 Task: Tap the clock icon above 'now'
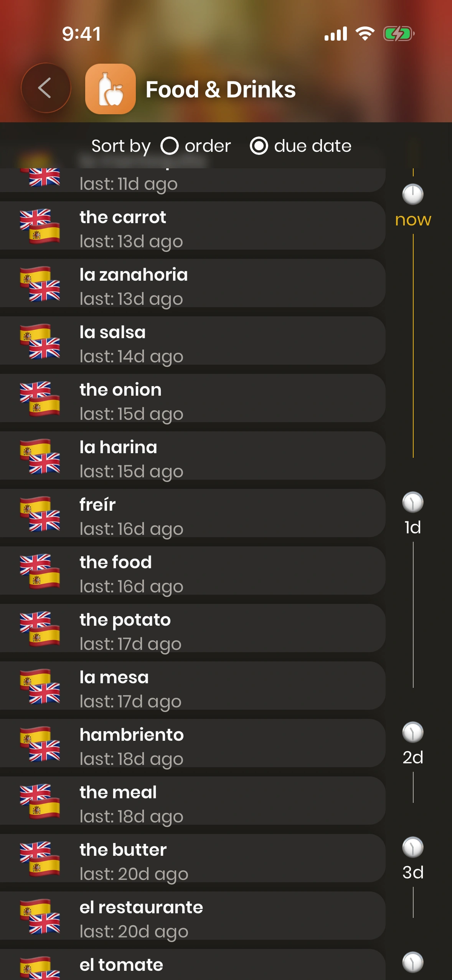(413, 194)
